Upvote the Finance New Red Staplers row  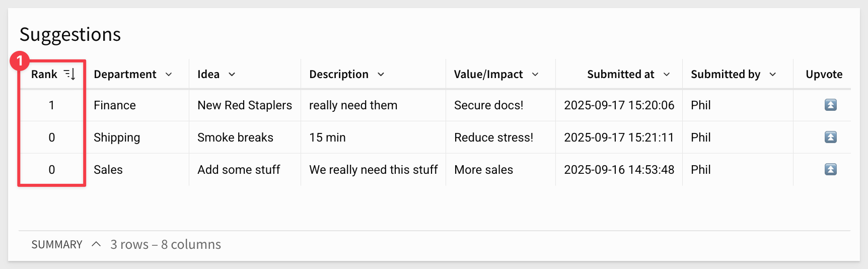pos(830,105)
